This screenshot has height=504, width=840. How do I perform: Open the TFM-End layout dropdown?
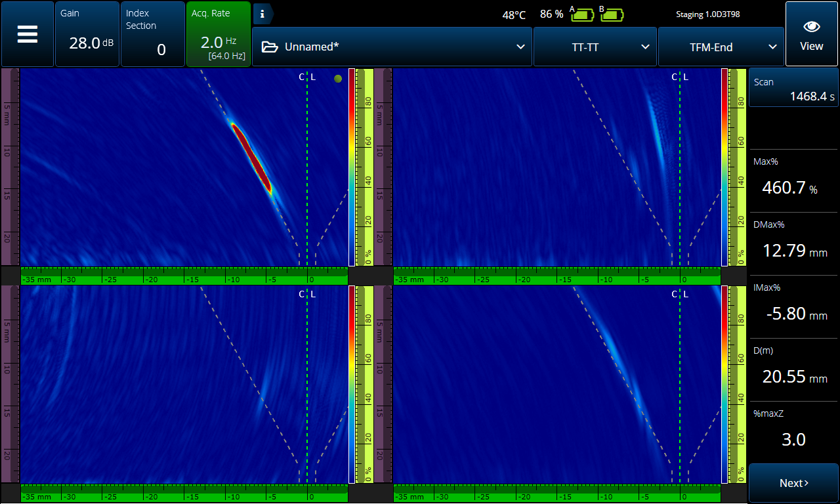(x=721, y=47)
